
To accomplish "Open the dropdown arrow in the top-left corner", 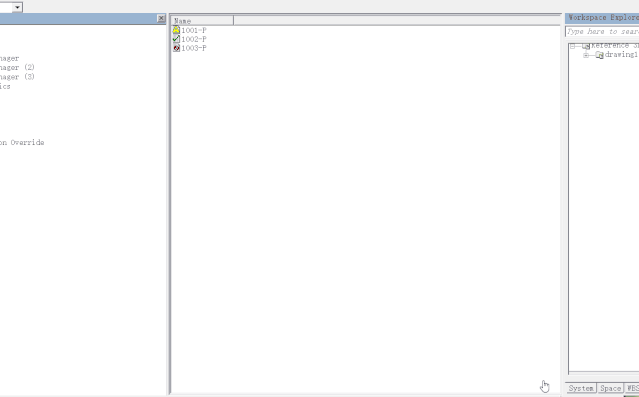I will (17, 7).
